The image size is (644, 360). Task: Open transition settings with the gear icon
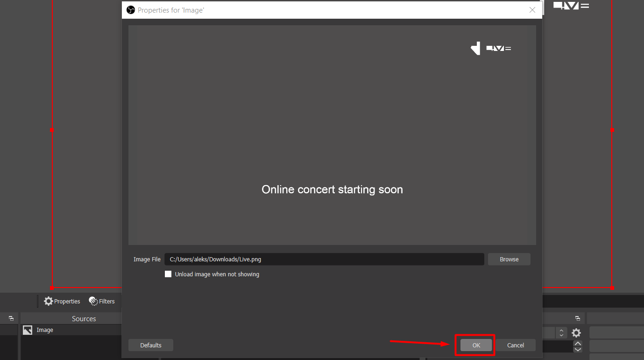[576, 333]
